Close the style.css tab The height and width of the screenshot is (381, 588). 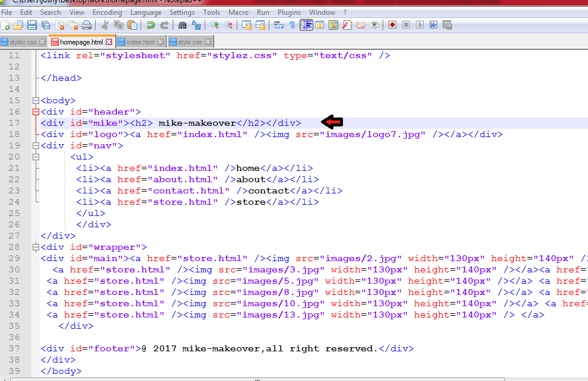pyautogui.click(x=208, y=42)
